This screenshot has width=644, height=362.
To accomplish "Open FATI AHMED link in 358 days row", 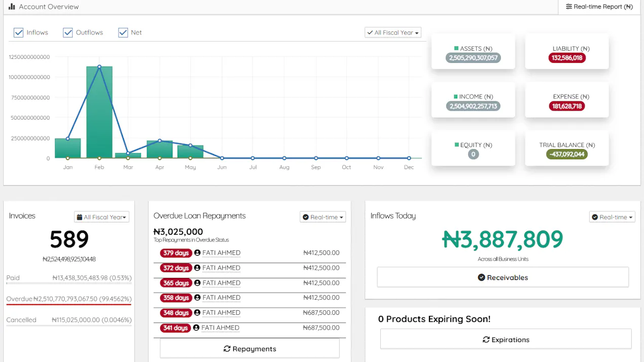I will [x=221, y=298].
